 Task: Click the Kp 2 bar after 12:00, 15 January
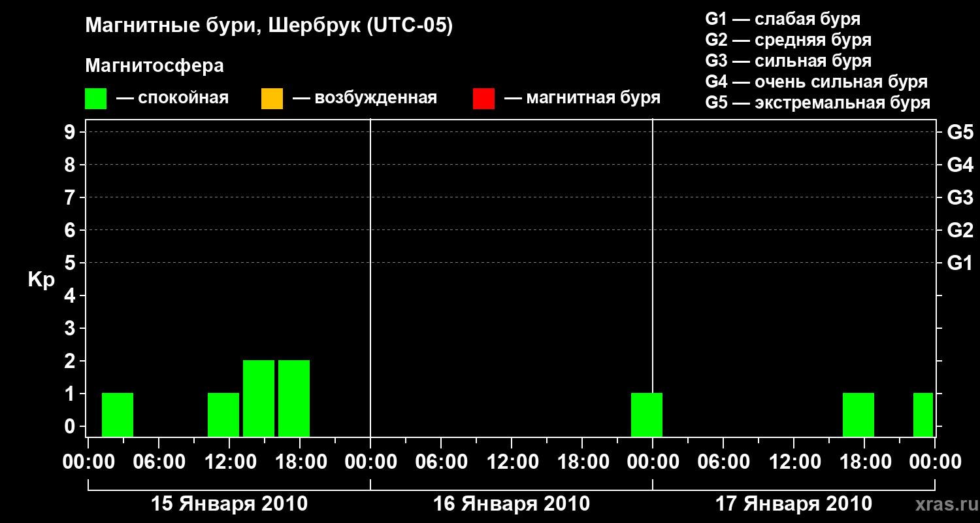pos(259,398)
